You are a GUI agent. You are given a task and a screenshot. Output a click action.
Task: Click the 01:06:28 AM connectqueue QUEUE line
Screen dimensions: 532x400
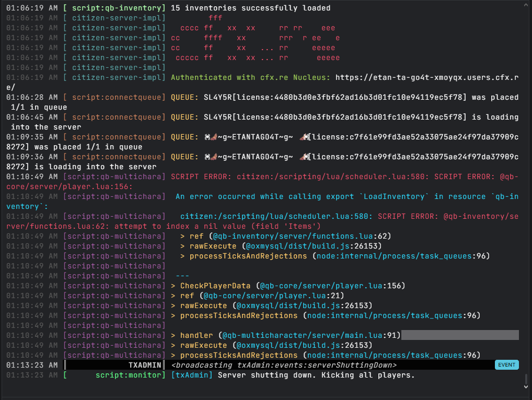tap(262, 102)
